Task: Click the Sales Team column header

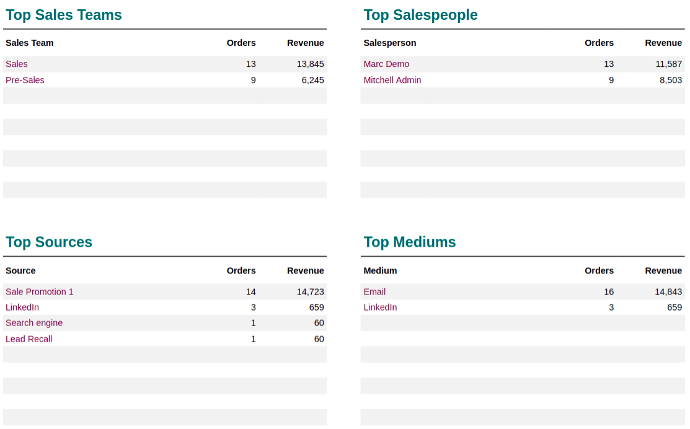Action: pyautogui.click(x=30, y=43)
